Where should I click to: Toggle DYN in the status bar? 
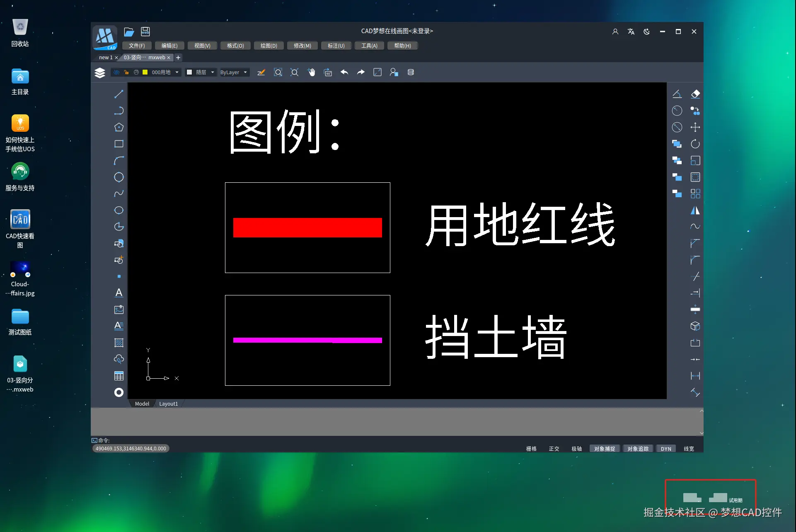click(x=666, y=448)
